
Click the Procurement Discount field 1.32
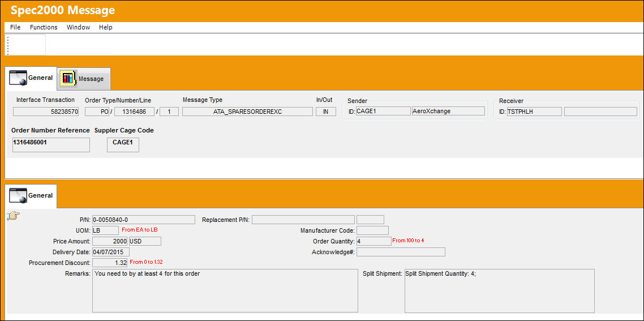110,262
